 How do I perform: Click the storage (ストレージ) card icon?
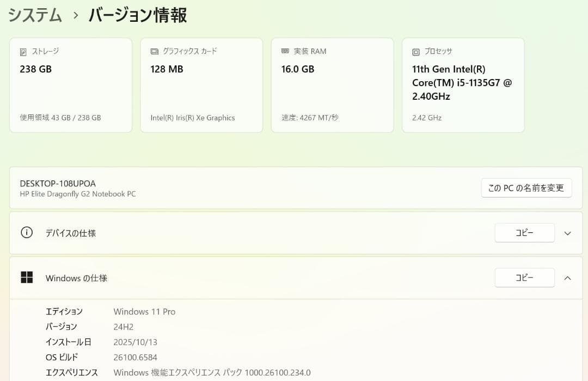(23, 51)
